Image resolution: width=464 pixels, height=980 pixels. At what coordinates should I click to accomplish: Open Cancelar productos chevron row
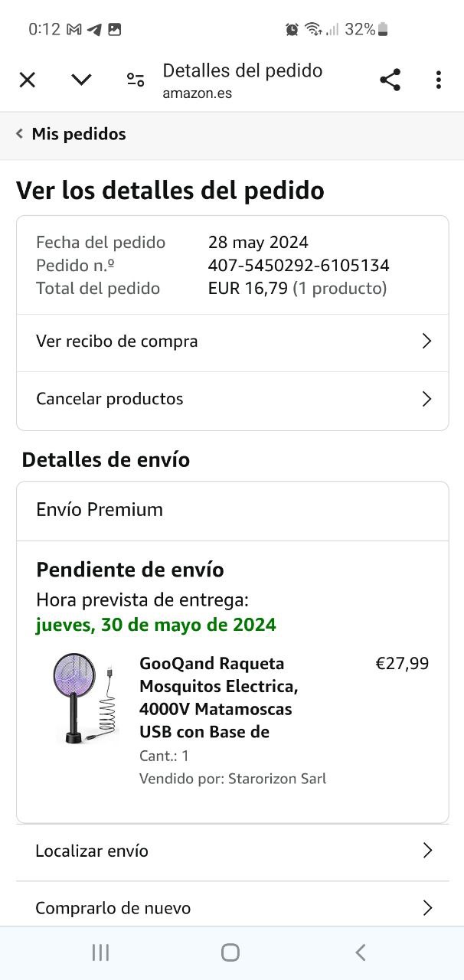232,399
